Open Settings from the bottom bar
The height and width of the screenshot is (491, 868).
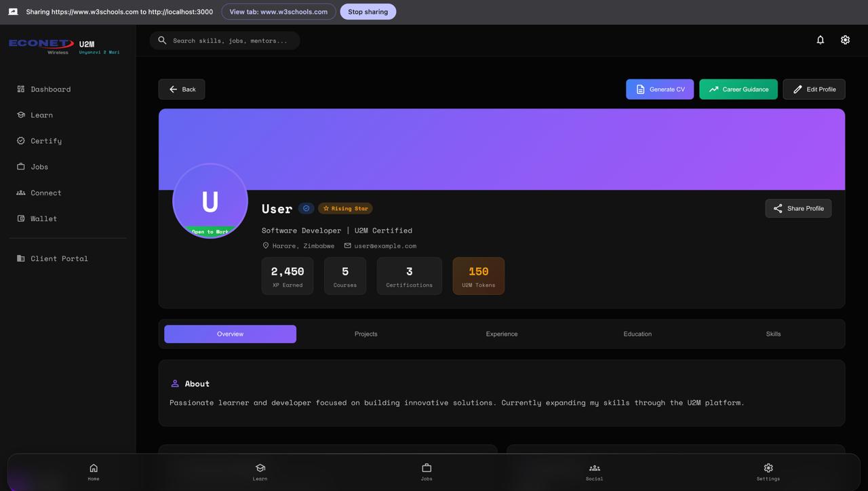(x=768, y=472)
